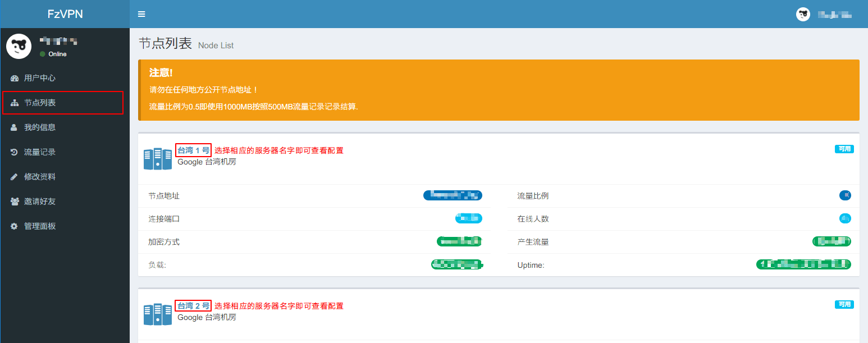Click the blurred username in the top-right header
The width and height of the screenshot is (868, 343).
click(835, 15)
